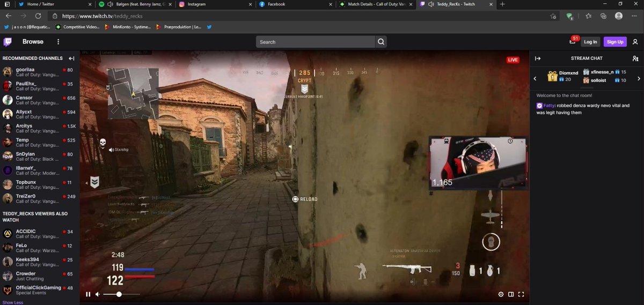
Task: Open the green shield extension icon
Action: 570,16
